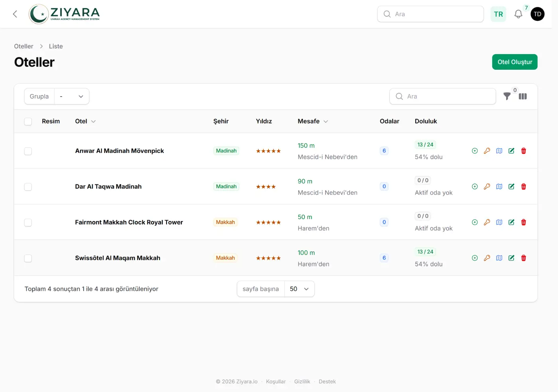Screen dimensions: 558x392
Task: Go back using the header arrow
Action: 15,14
